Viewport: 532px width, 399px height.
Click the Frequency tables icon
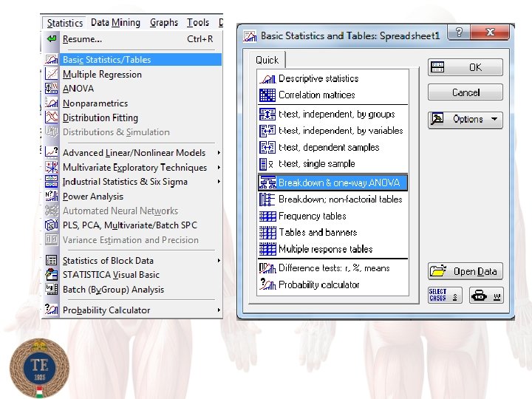point(267,216)
